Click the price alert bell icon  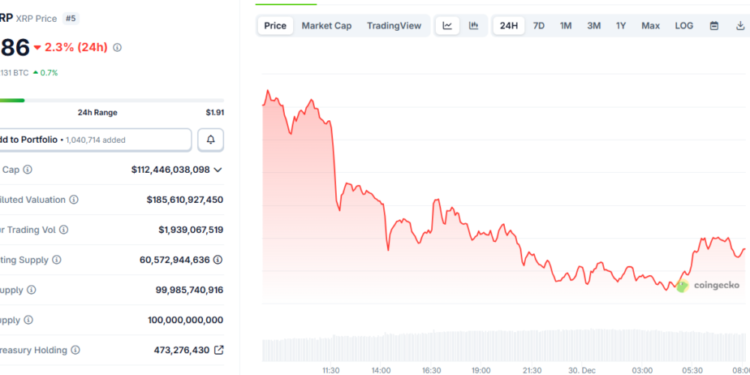pos(210,140)
